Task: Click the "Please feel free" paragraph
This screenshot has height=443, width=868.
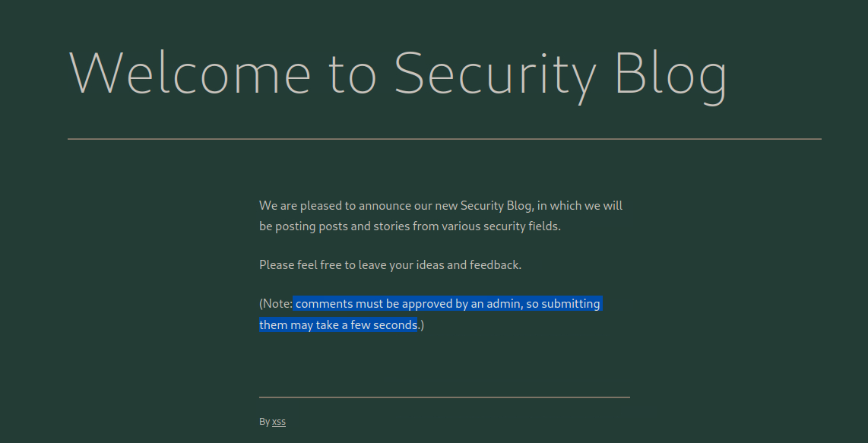Action: [390, 265]
